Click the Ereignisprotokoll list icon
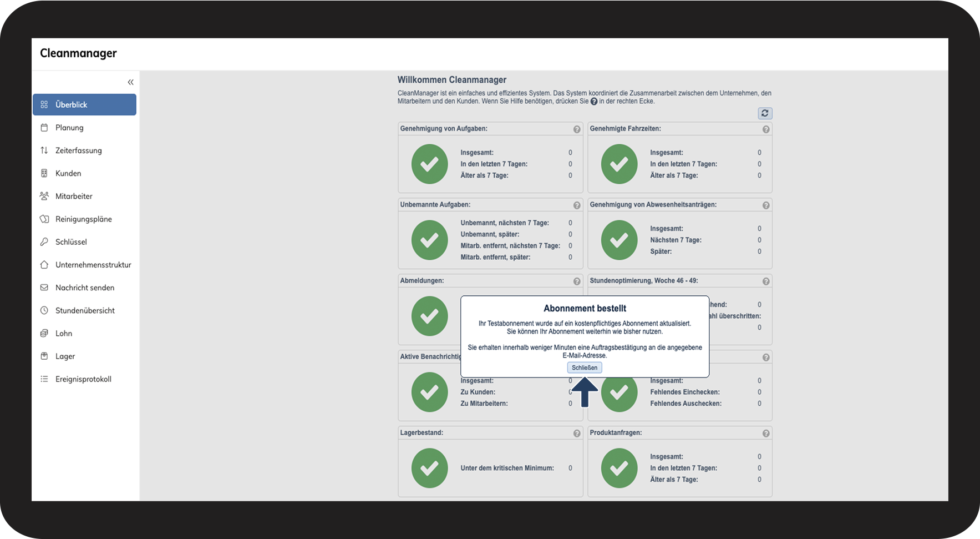Image resolution: width=980 pixels, height=539 pixels. (x=44, y=379)
